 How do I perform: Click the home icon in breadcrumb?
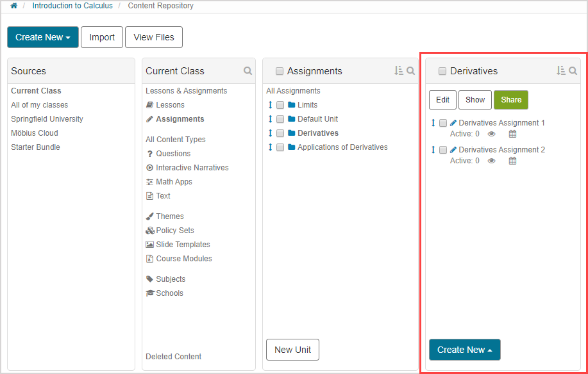click(x=13, y=6)
